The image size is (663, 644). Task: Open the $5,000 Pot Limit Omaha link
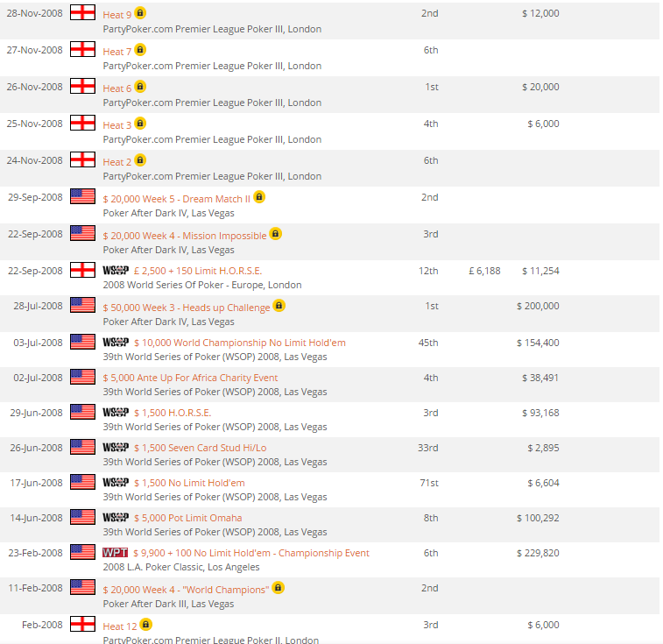(x=188, y=519)
